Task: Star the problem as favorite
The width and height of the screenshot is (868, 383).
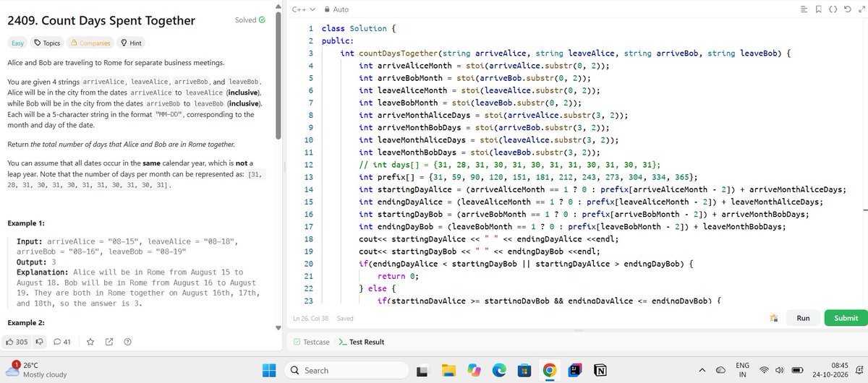Action: (90, 342)
